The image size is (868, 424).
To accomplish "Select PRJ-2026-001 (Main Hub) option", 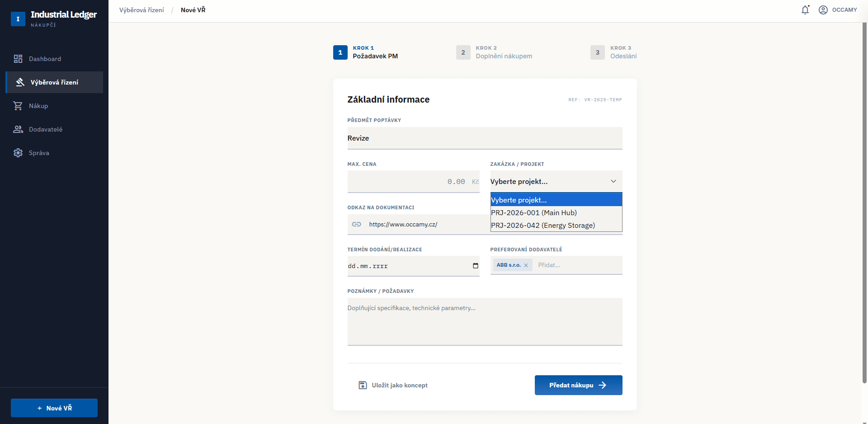I will tap(534, 212).
